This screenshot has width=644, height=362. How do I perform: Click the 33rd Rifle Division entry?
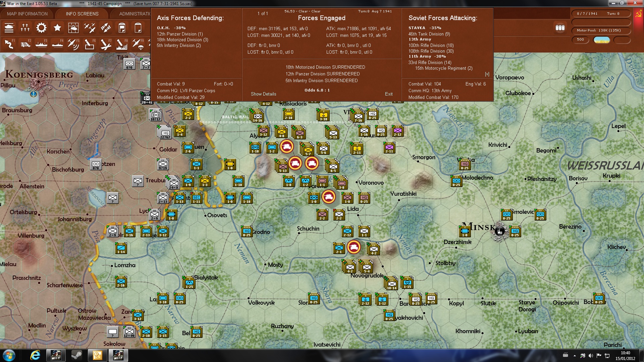point(430,63)
